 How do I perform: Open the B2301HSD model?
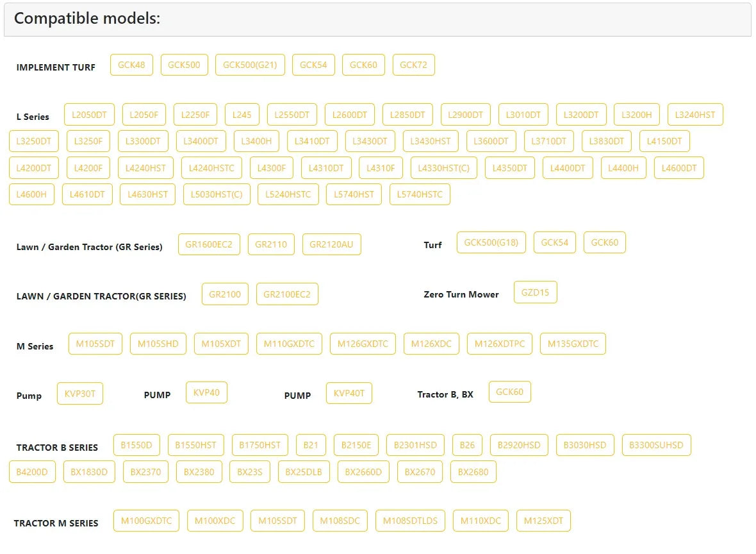click(415, 445)
